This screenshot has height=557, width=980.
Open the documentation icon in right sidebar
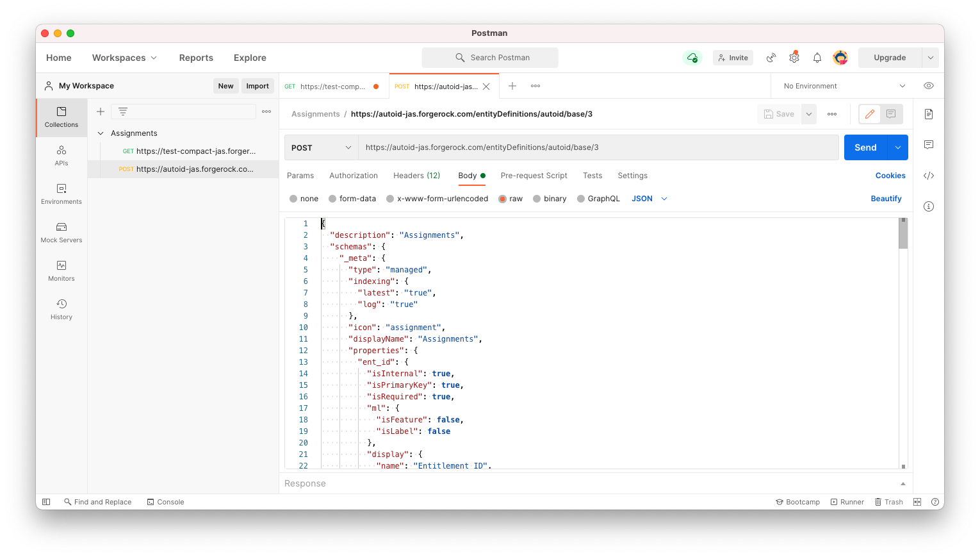[929, 114]
